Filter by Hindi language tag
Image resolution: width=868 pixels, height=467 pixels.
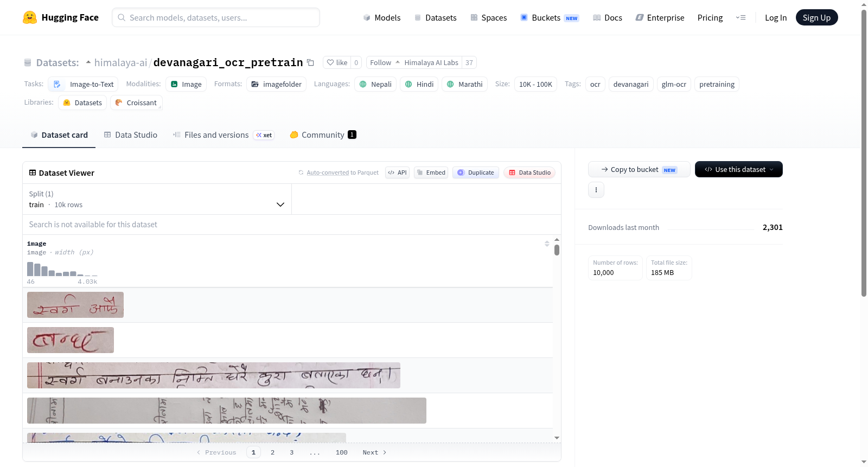(x=419, y=84)
